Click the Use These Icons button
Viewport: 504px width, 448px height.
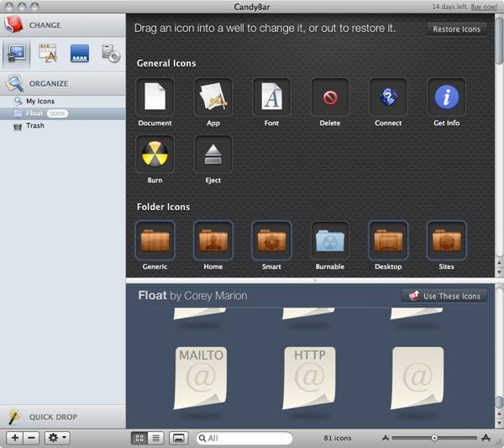click(x=444, y=296)
